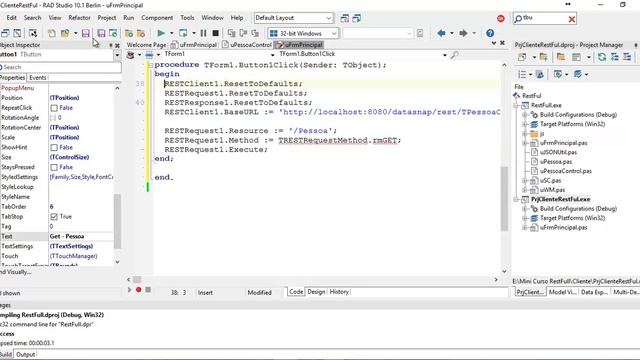Click the green Run arrow in the toolbar

click(x=161, y=33)
